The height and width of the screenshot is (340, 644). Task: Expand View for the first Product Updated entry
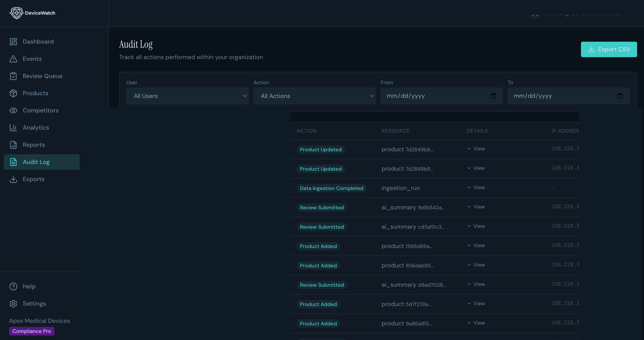click(476, 149)
